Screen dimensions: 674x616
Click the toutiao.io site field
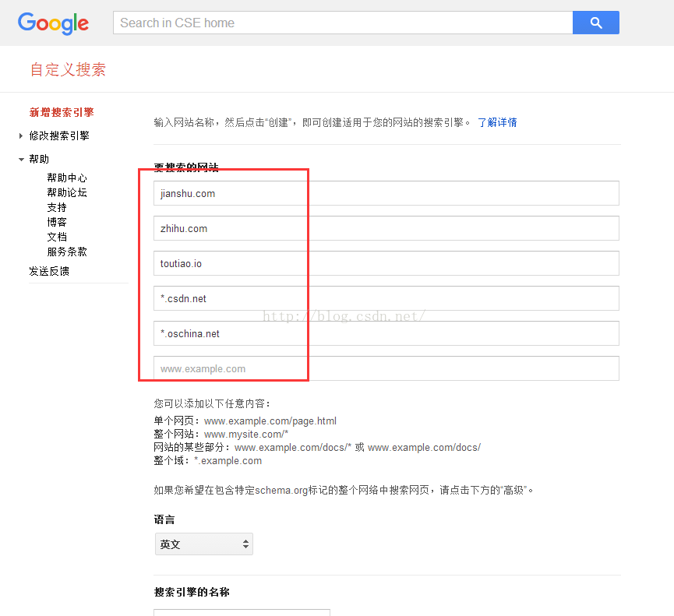pyautogui.click(x=386, y=263)
